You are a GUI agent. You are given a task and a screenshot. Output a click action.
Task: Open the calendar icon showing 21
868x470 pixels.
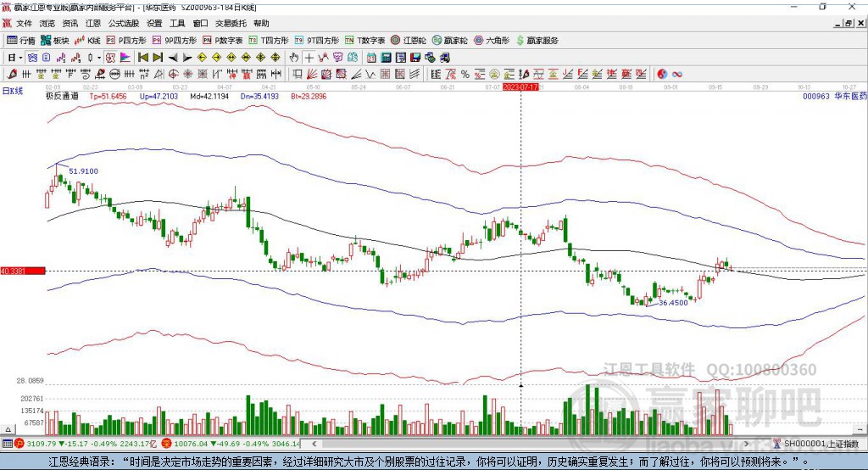(371, 58)
